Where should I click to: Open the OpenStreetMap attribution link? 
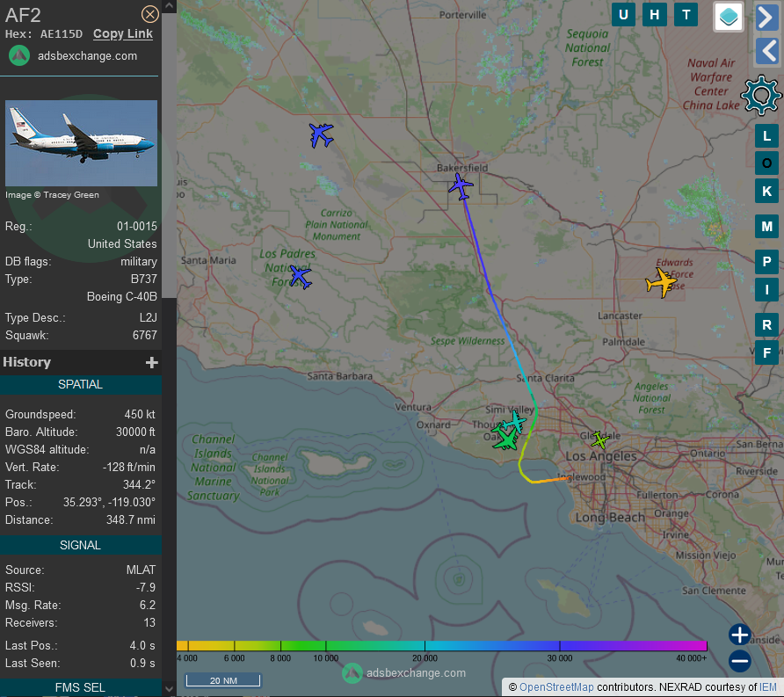[556, 687]
